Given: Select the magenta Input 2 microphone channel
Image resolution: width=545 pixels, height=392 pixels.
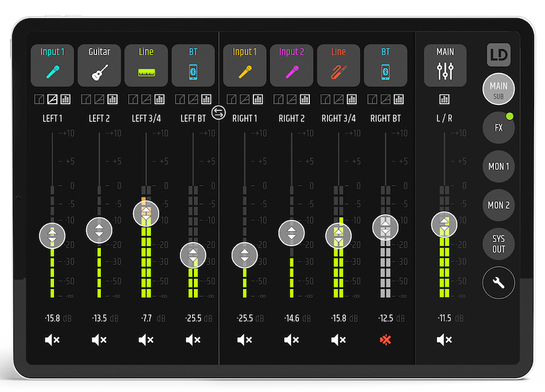Looking at the screenshot, I should coord(292,66).
